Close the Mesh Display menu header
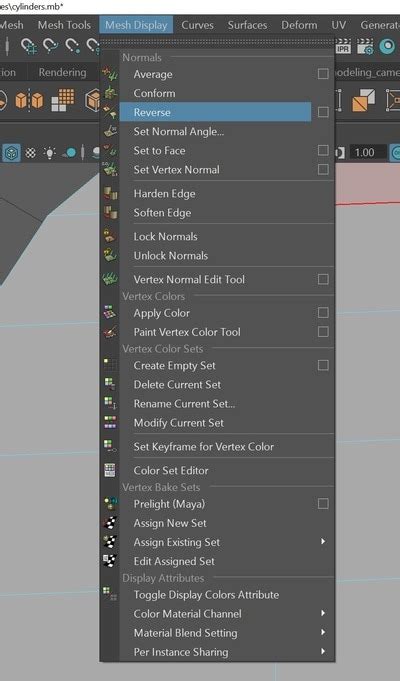 (x=136, y=25)
